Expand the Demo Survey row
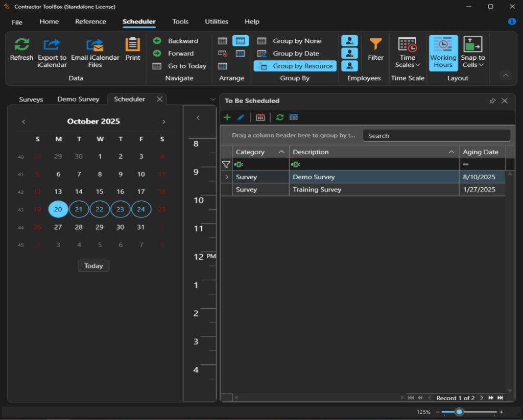This screenshot has height=420, width=523. coord(227,177)
